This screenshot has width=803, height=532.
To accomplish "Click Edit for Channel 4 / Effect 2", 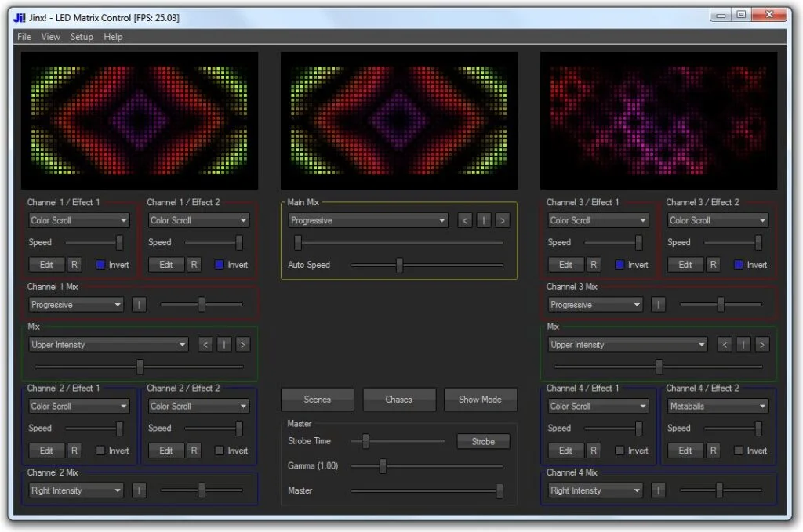I will (x=685, y=451).
